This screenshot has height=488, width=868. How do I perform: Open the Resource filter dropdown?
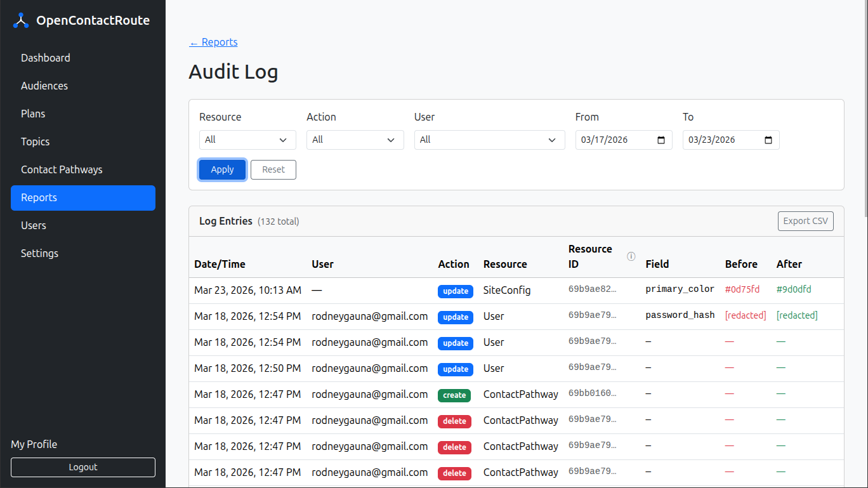(x=247, y=140)
